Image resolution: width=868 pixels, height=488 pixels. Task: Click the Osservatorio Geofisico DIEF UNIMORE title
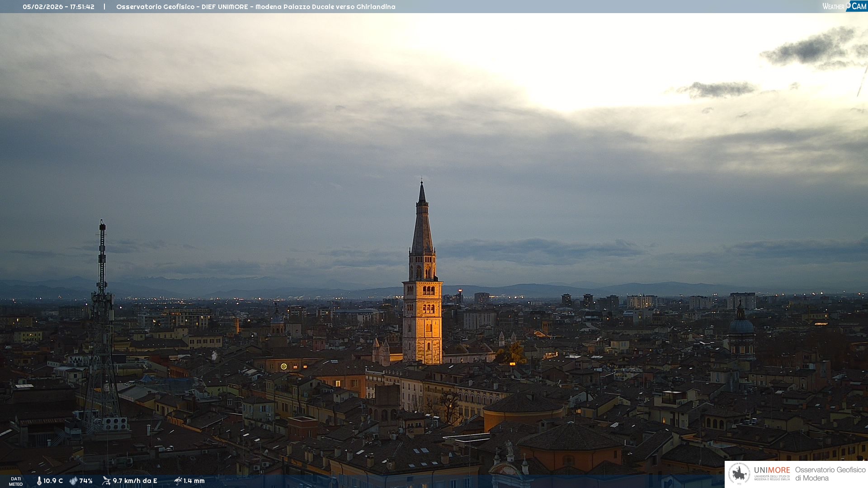click(x=255, y=7)
